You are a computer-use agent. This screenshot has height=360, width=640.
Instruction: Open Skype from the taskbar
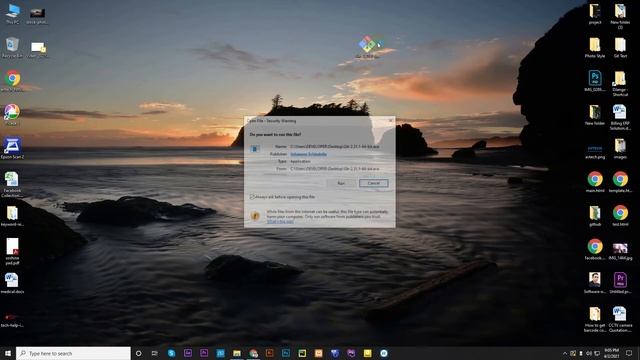[171, 353]
